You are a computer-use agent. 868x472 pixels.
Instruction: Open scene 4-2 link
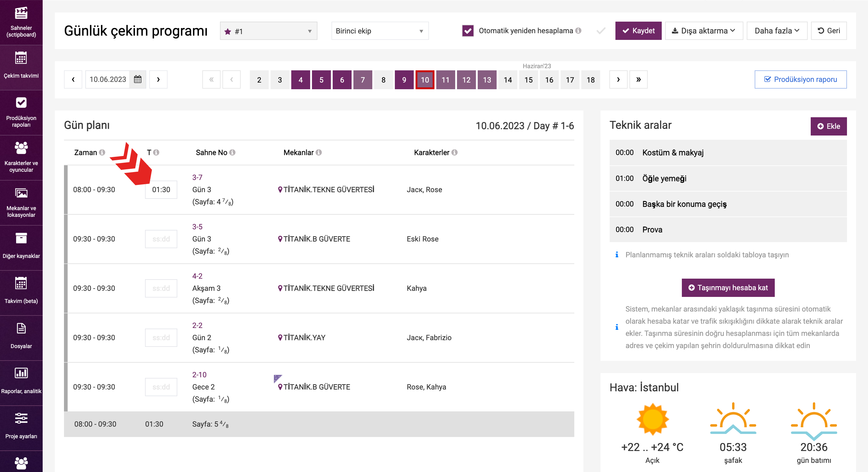click(x=197, y=276)
